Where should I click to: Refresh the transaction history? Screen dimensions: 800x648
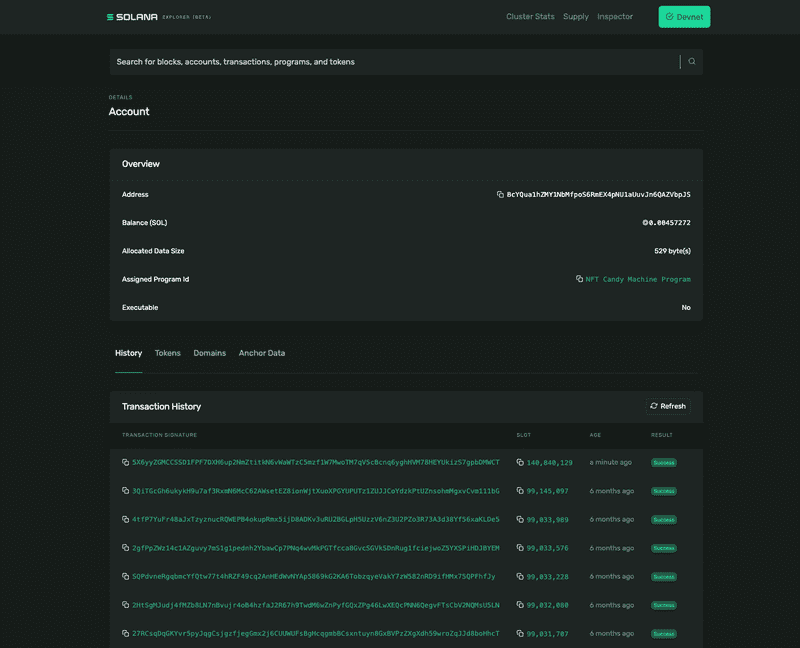[668, 406]
